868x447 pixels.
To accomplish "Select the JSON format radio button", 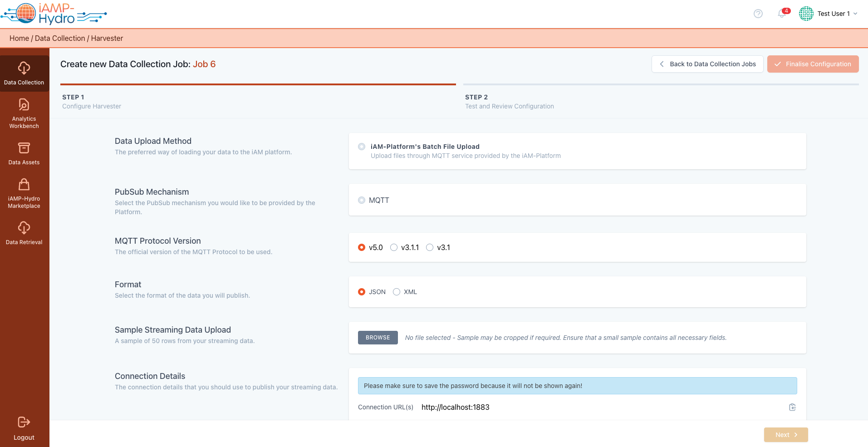I will [362, 292].
